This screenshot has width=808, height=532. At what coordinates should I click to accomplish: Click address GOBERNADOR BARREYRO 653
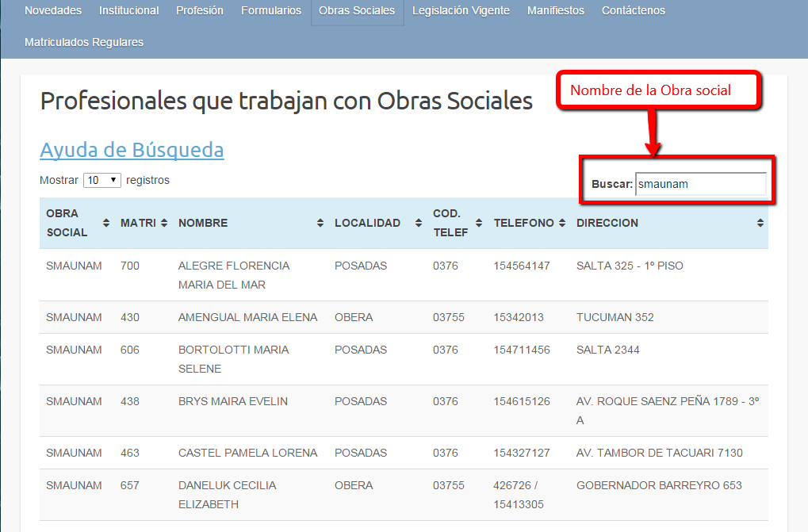tap(659, 485)
